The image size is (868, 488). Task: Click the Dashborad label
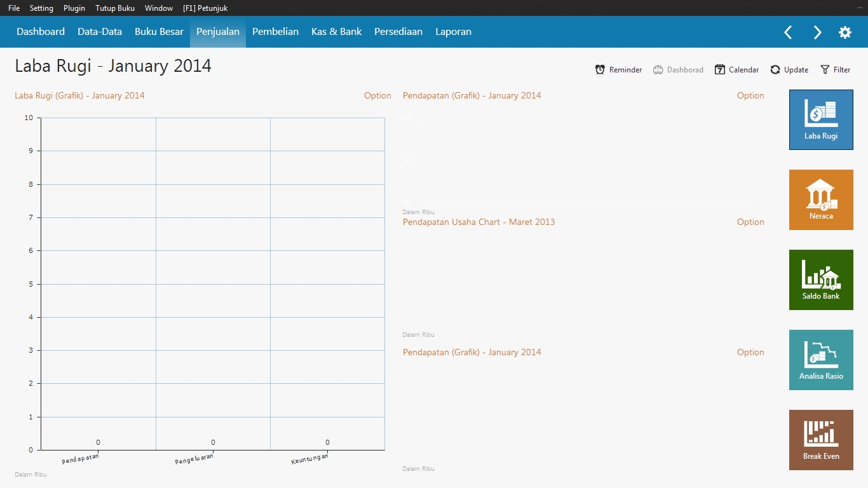[685, 70]
